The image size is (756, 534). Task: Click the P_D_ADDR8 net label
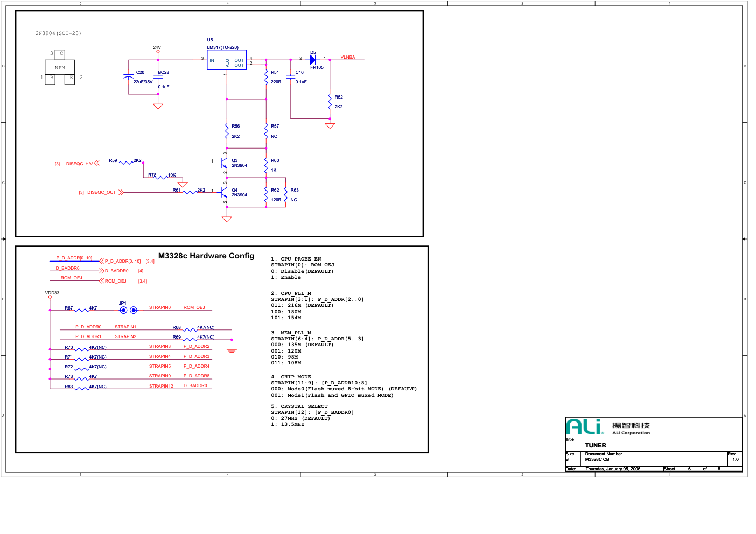click(x=197, y=376)
